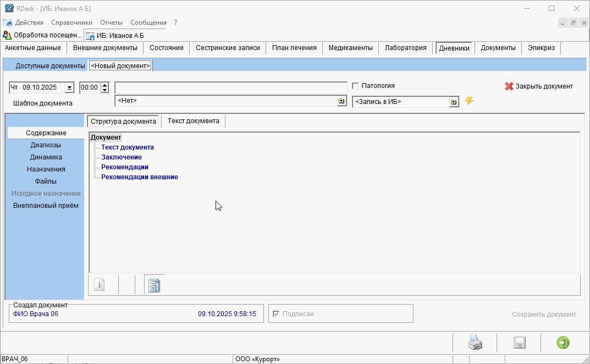This screenshot has width=590, height=364.
Task: Click the empty text field beside the time
Action: pyautogui.click(x=231, y=87)
